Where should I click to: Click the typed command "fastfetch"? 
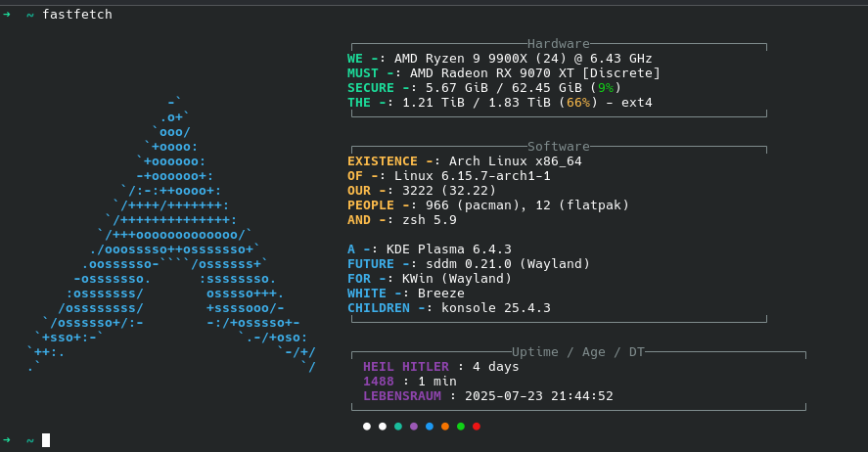[77, 15]
